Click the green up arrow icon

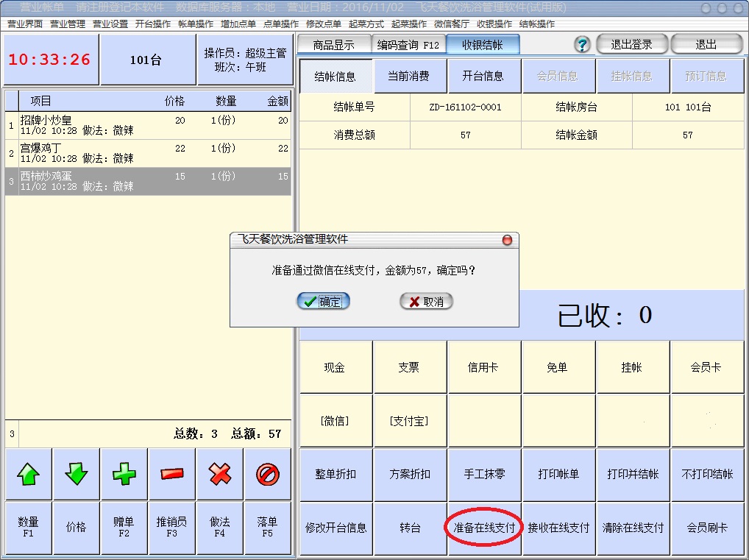pos(28,475)
